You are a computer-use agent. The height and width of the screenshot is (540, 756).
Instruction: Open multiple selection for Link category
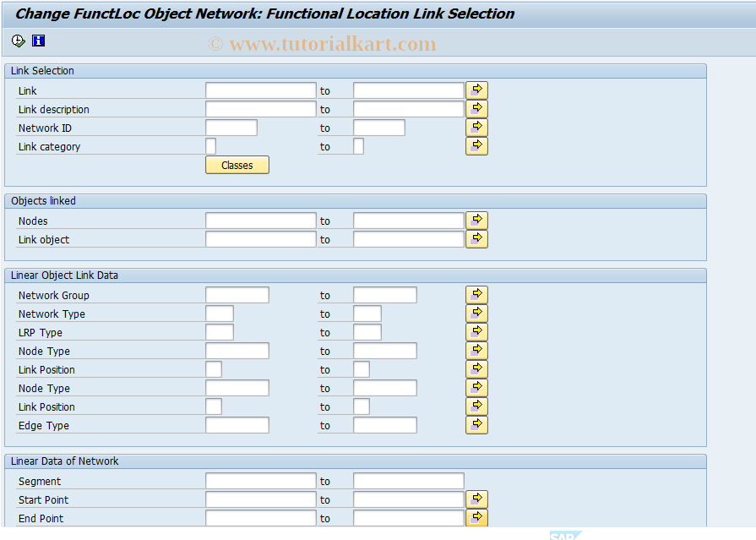pos(477,146)
